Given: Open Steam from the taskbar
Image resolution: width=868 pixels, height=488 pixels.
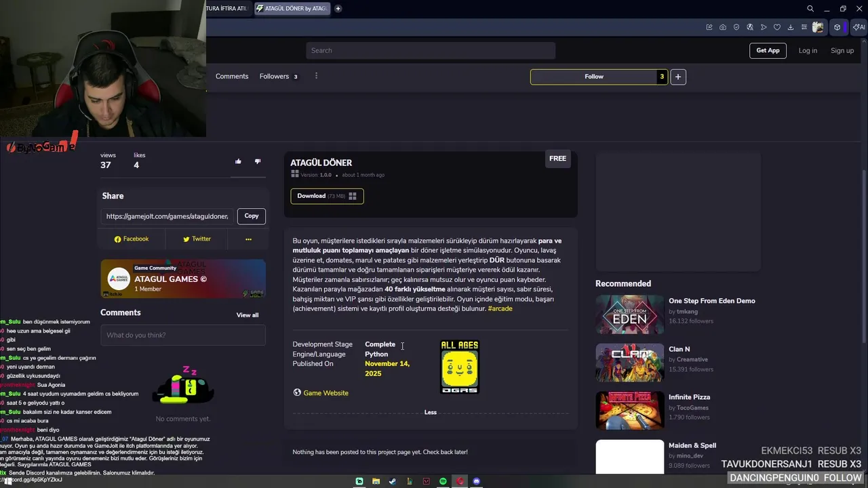Looking at the screenshot, I should [x=392, y=481].
